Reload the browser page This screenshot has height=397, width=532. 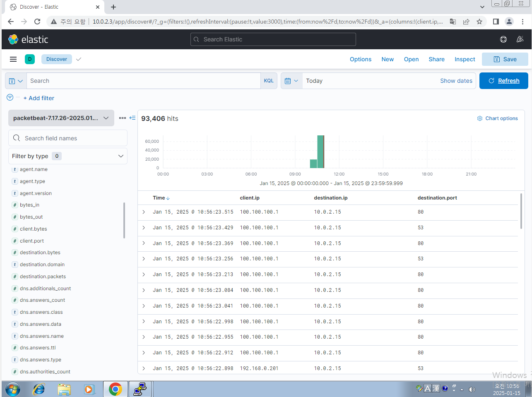point(37,22)
